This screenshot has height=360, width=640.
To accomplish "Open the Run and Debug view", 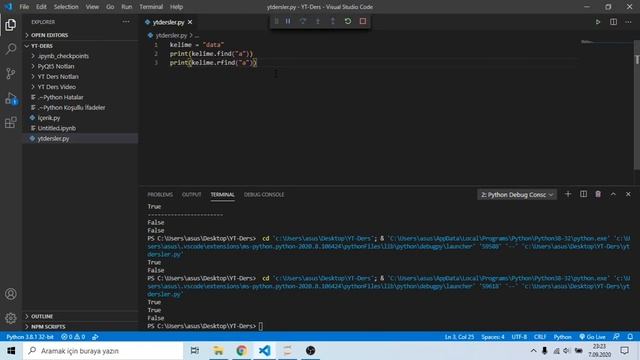I will click(x=11, y=98).
